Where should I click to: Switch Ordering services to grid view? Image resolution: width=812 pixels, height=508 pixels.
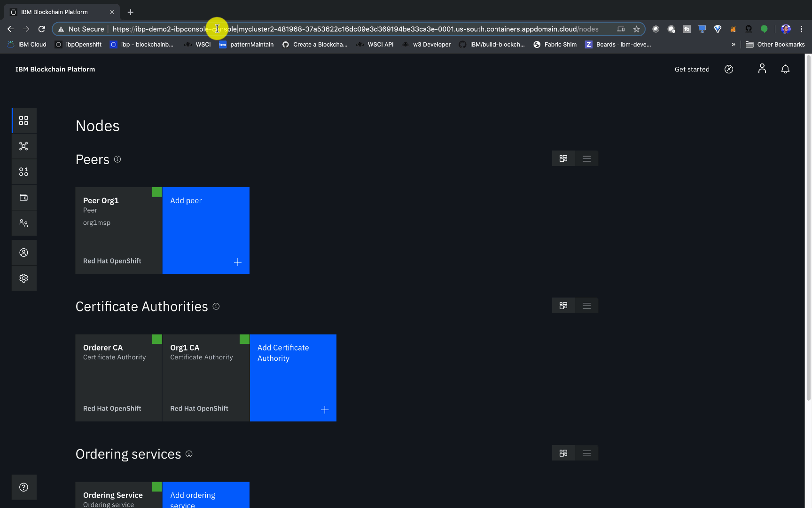(563, 453)
